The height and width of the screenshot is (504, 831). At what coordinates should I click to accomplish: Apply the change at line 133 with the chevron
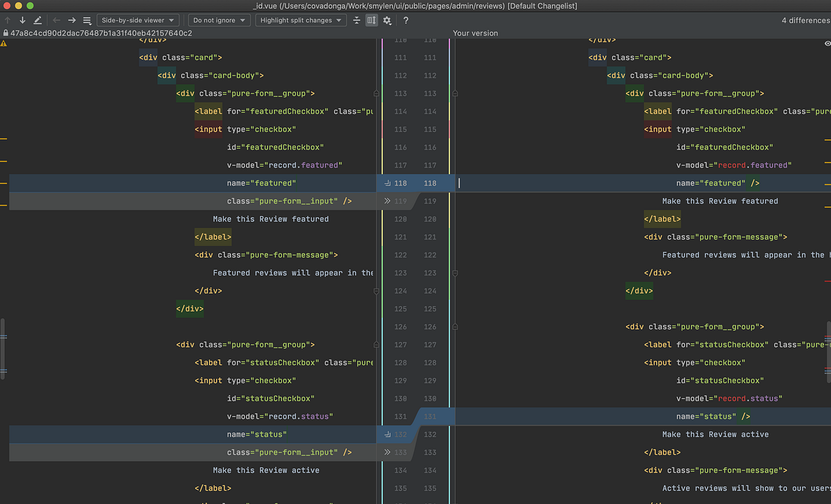click(388, 452)
